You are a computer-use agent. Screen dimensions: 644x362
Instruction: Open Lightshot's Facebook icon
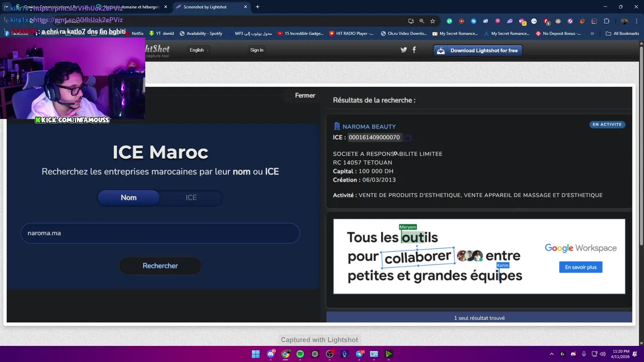tap(414, 50)
